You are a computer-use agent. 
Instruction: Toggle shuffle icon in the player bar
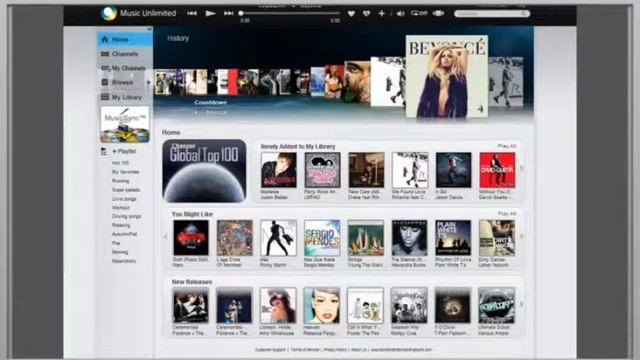tap(438, 13)
